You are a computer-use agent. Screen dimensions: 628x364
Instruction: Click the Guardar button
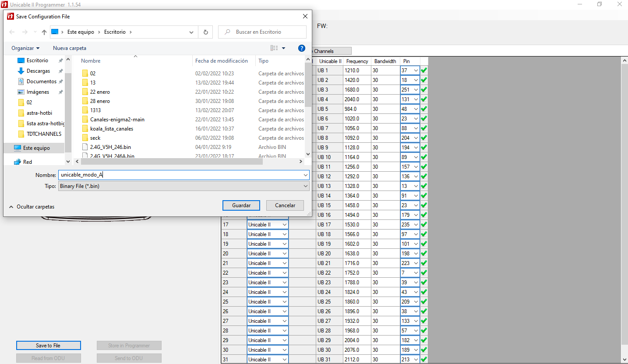(x=241, y=205)
